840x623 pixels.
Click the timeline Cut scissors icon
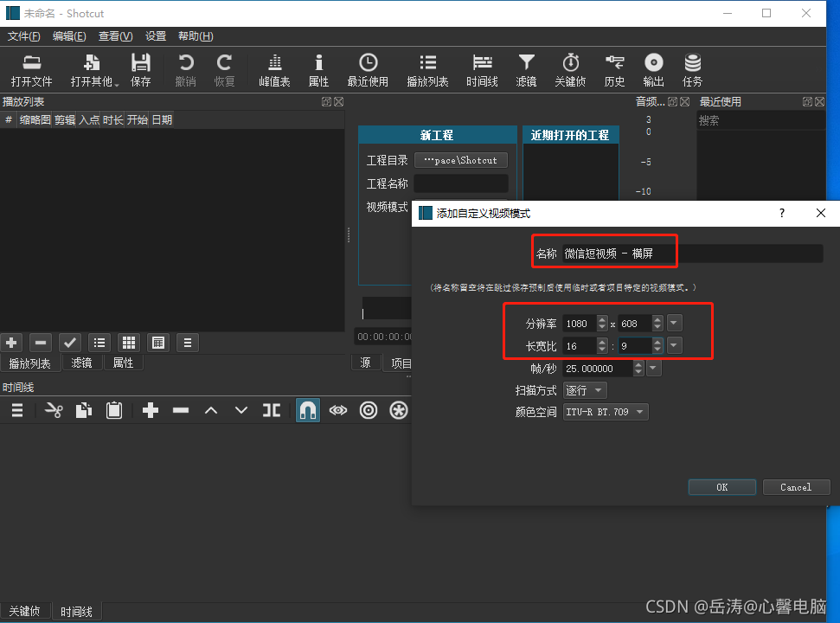(x=54, y=411)
